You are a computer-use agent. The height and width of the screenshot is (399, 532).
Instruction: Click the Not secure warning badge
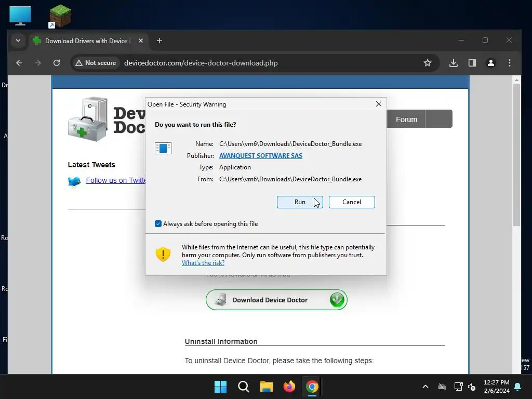click(96, 63)
